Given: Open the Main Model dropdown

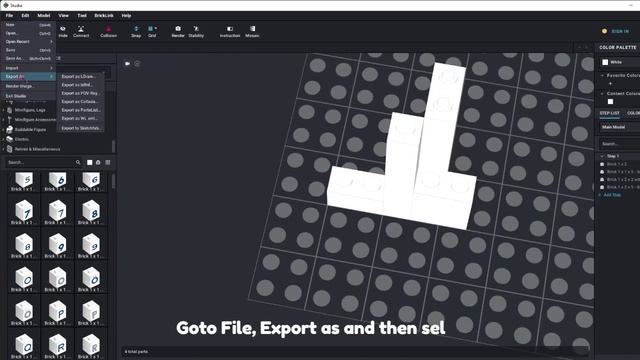Looking at the screenshot, I should click(x=620, y=127).
